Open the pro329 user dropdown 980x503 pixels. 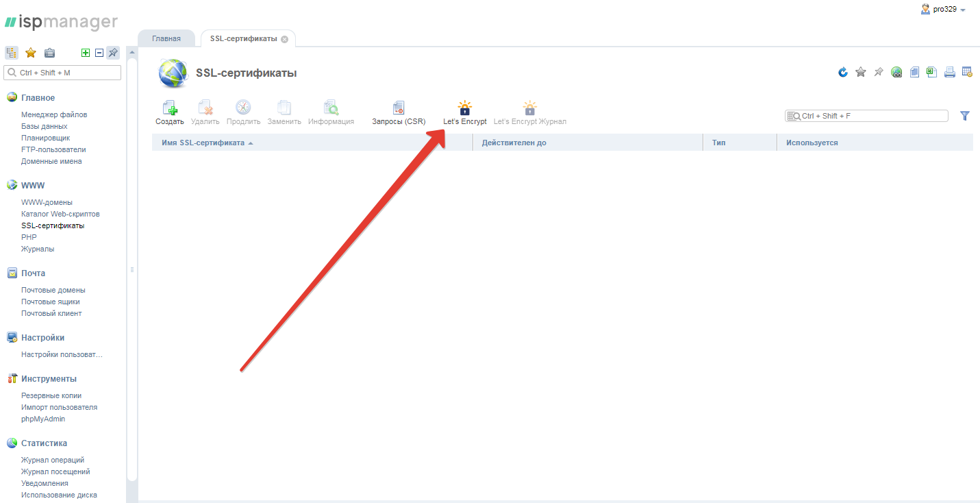tap(943, 9)
